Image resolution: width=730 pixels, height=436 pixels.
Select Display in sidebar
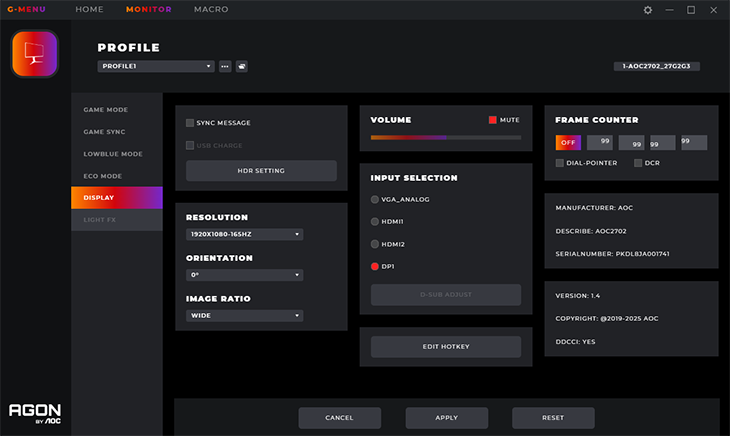(x=117, y=198)
